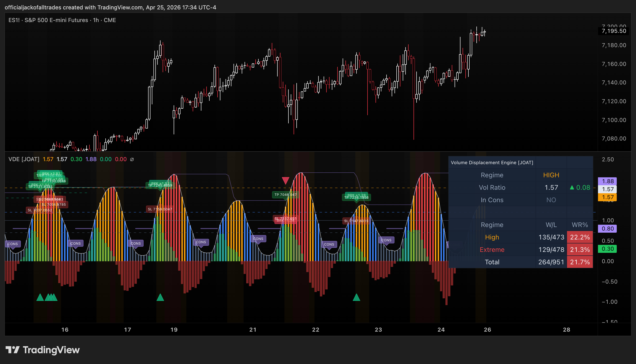Click the 21.3% win rate cell
636x364 pixels.
tap(580, 250)
